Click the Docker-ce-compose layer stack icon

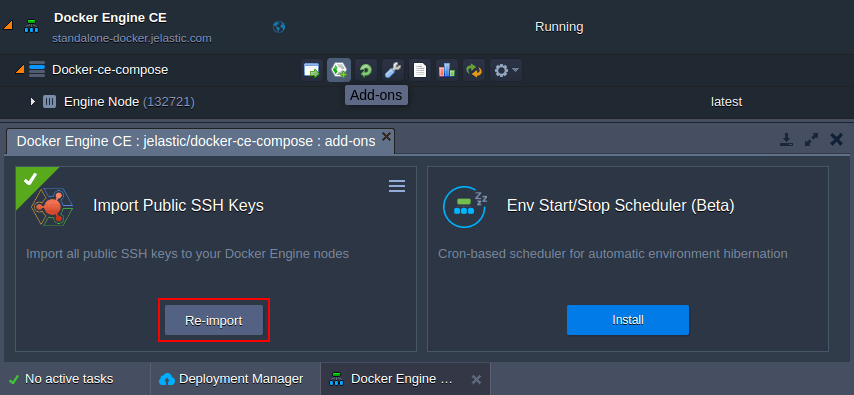pos(37,70)
